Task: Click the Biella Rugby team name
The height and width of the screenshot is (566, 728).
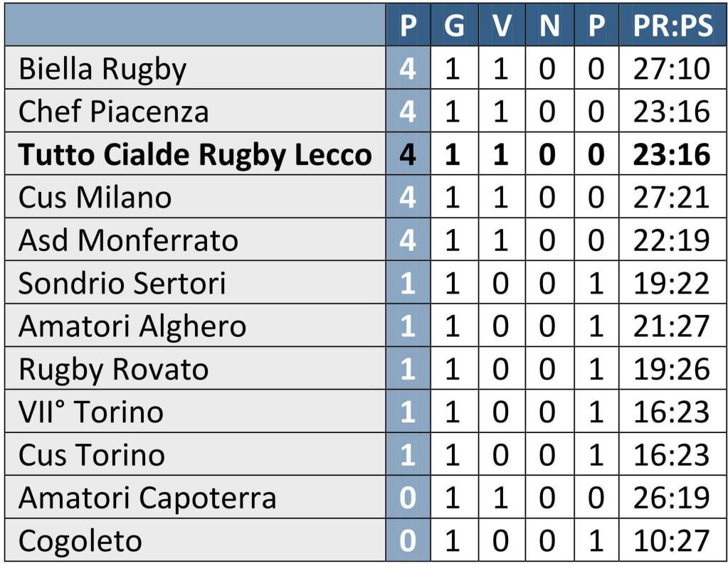Action: coord(102,69)
